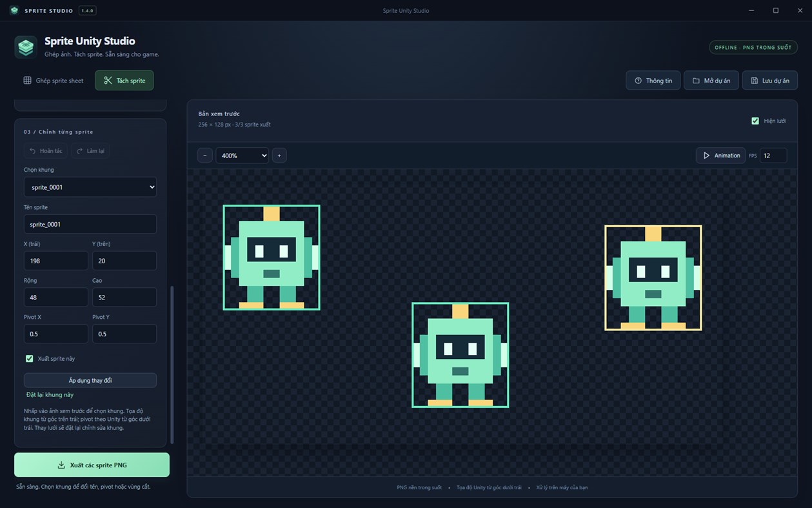The height and width of the screenshot is (508, 812).
Task: Select the yellow-framed robot sprite on the right
Action: [653, 278]
